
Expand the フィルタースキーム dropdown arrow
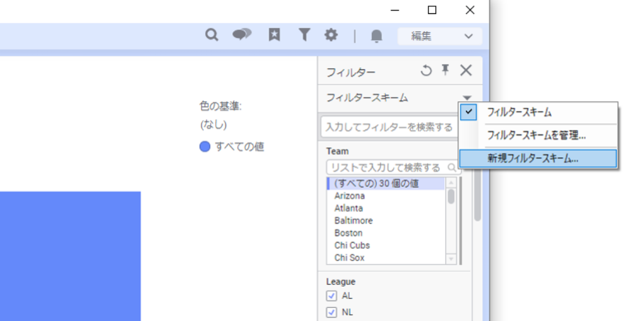[x=467, y=98]
